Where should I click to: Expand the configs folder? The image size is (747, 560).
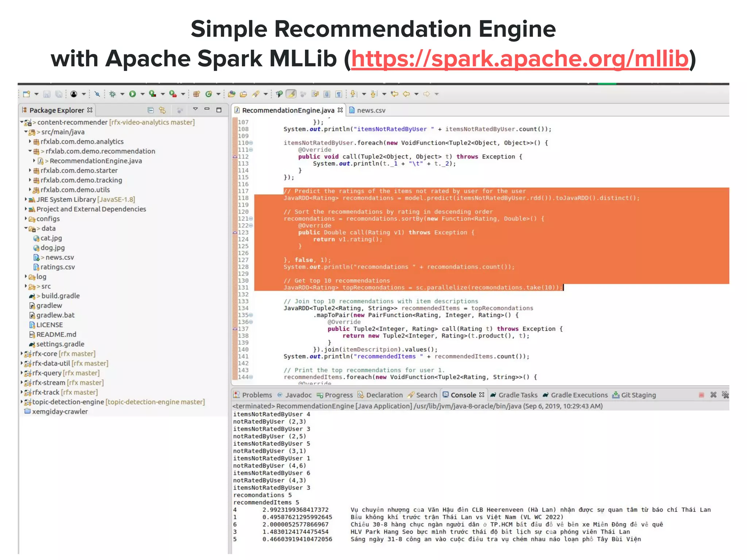[26, 219]
